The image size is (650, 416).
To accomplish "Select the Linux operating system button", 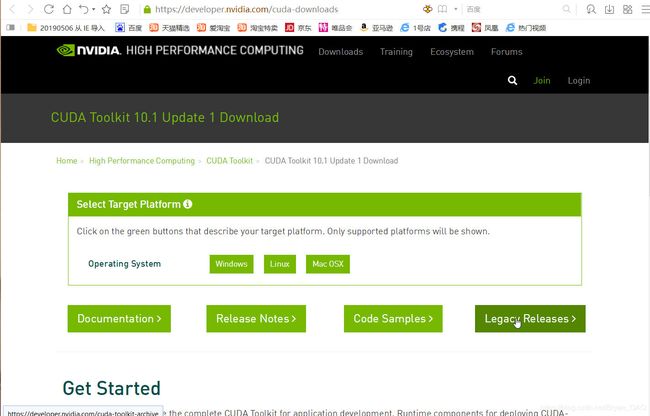I will pos(280,264).
